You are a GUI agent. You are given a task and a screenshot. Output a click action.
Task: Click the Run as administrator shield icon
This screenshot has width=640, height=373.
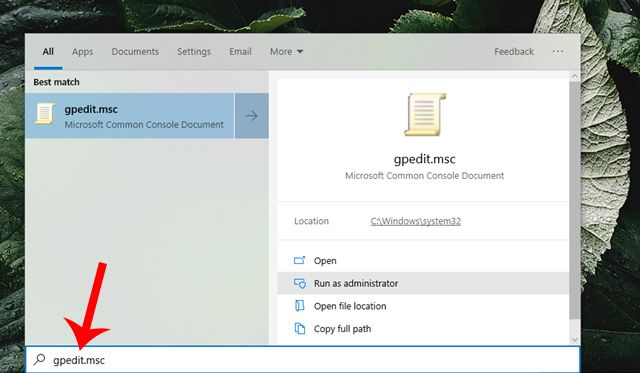pos(300,284)
